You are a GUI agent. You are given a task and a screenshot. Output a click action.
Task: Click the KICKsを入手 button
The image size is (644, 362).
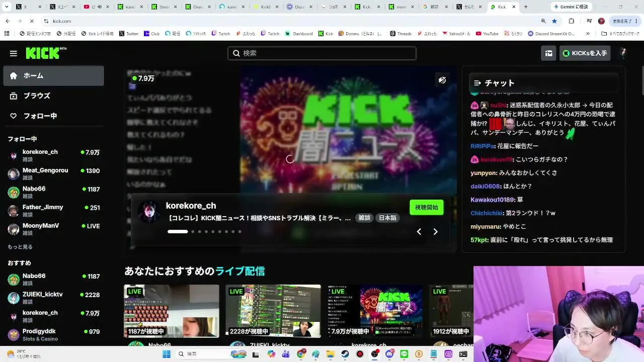click(585, 53)
